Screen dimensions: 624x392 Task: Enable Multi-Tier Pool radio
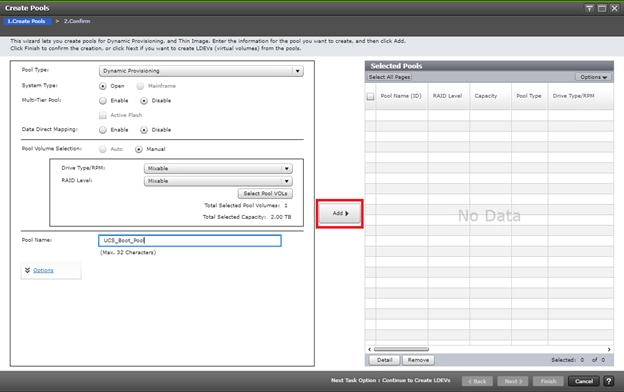pyautogui.click(x=103, y=101)
